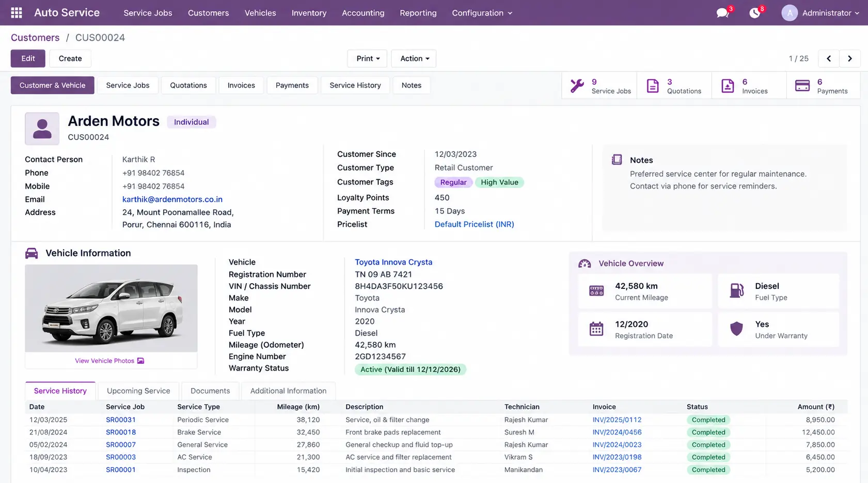Open the Reporting top menu
Viewport: 868px width, 483px height.
(418, 13)
